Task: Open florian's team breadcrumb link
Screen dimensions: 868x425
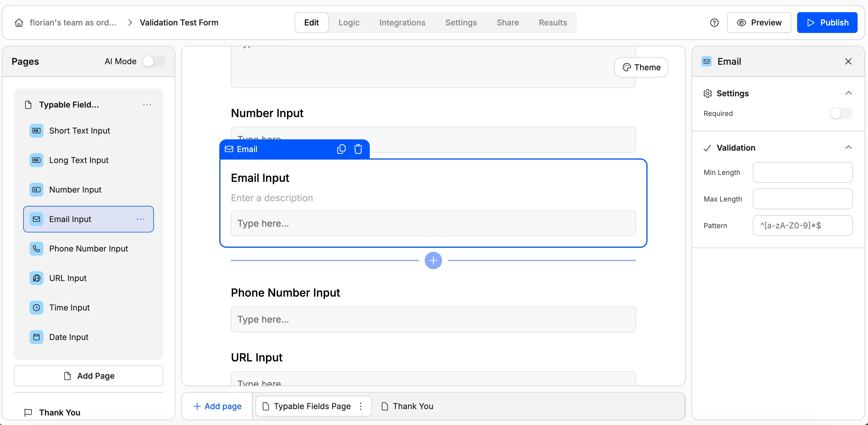Action: tap(73, 23)
